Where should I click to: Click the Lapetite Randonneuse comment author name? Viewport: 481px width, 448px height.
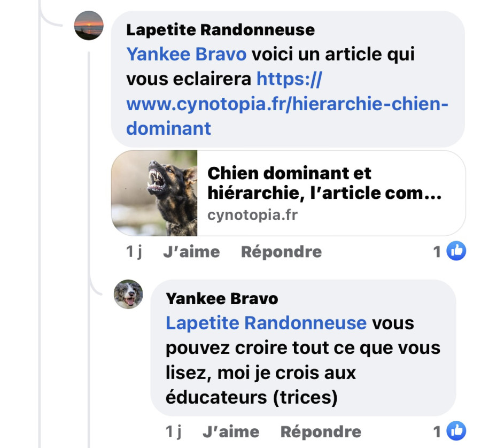[220, 30]
